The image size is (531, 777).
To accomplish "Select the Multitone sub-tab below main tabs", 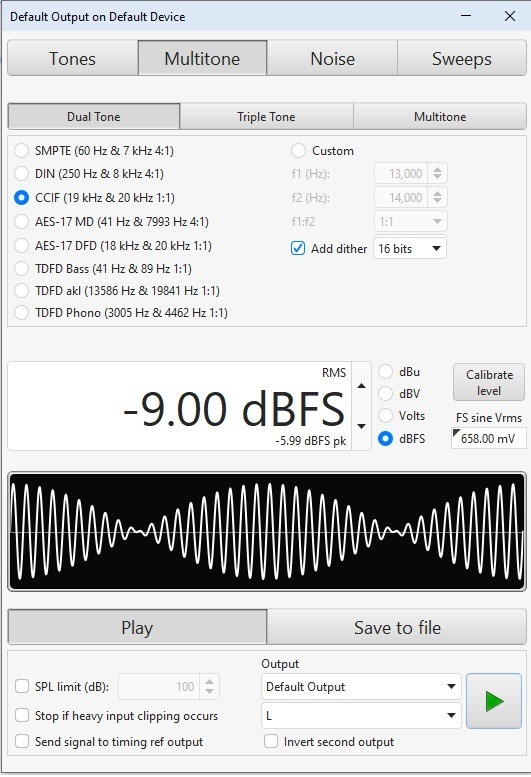I will coord(440,116).
